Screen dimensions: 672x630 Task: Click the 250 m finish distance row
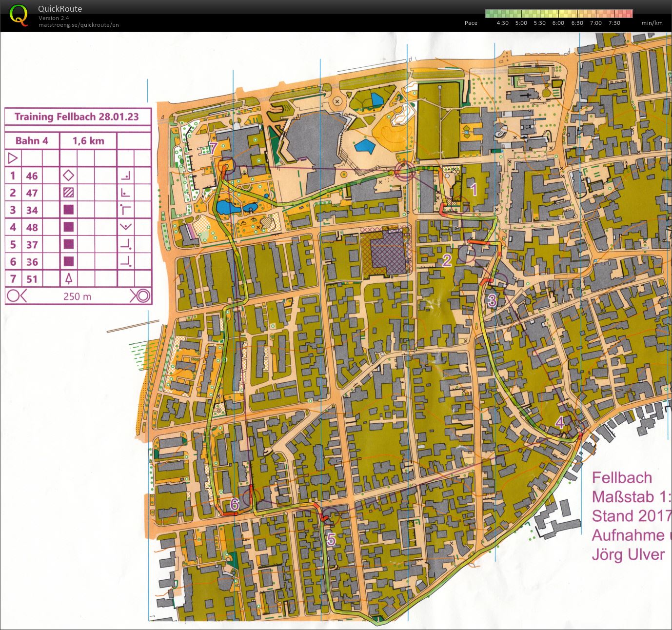click(78, 296)
